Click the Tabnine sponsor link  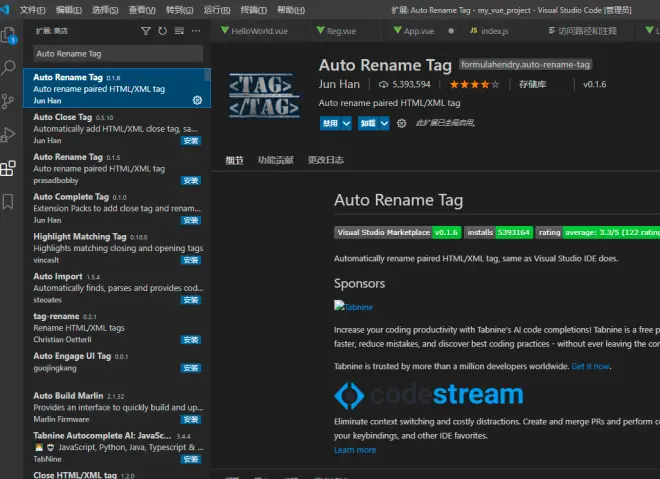tap(354, 306)
